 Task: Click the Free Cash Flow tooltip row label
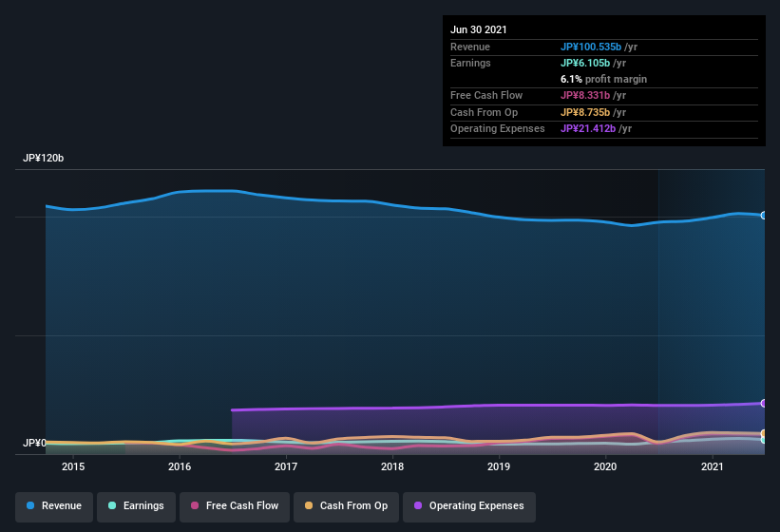click(486, 95)
